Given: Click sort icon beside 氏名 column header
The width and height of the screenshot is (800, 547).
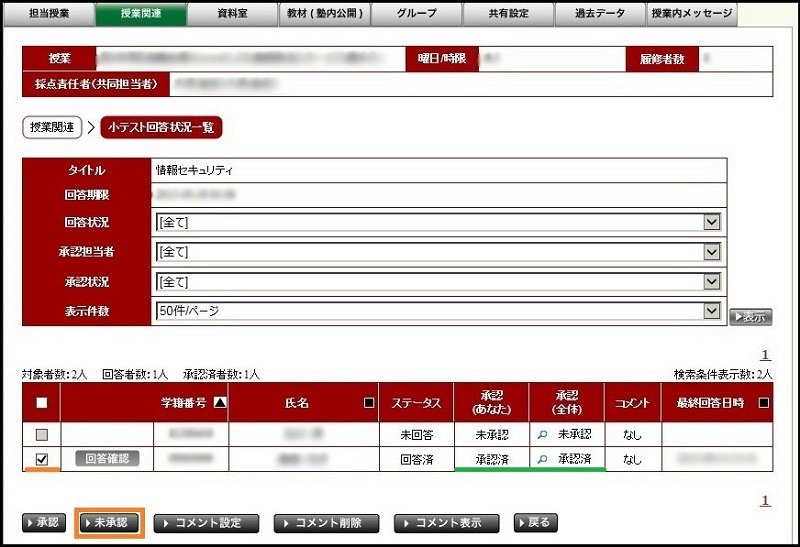Looking at the screenshot, I should click(369, 402).
